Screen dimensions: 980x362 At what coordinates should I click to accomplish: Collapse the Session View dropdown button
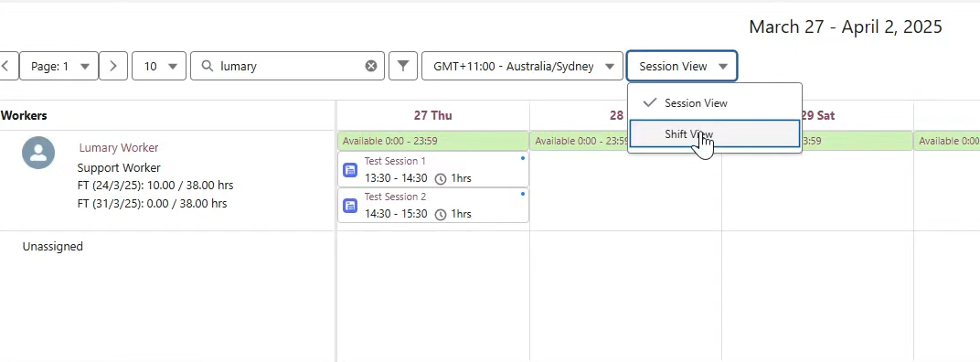(682, 66)
